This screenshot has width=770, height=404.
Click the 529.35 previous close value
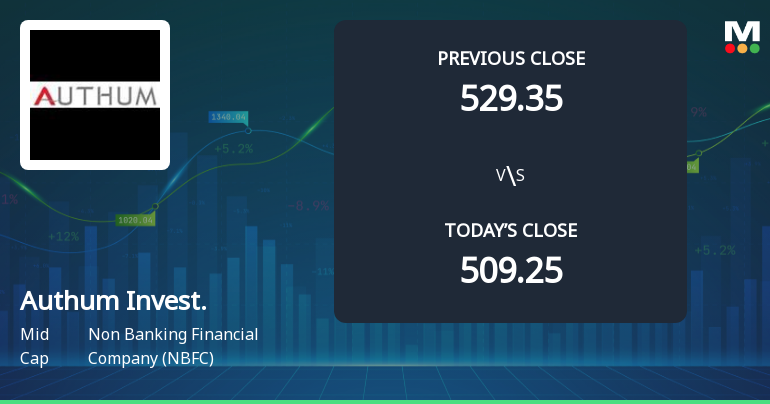(x=511, y=98)
